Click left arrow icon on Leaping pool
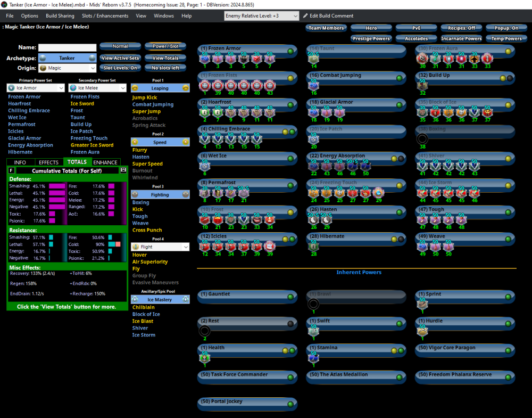Image resolution: width=532 pixels, height=418 pixels. 135,88
